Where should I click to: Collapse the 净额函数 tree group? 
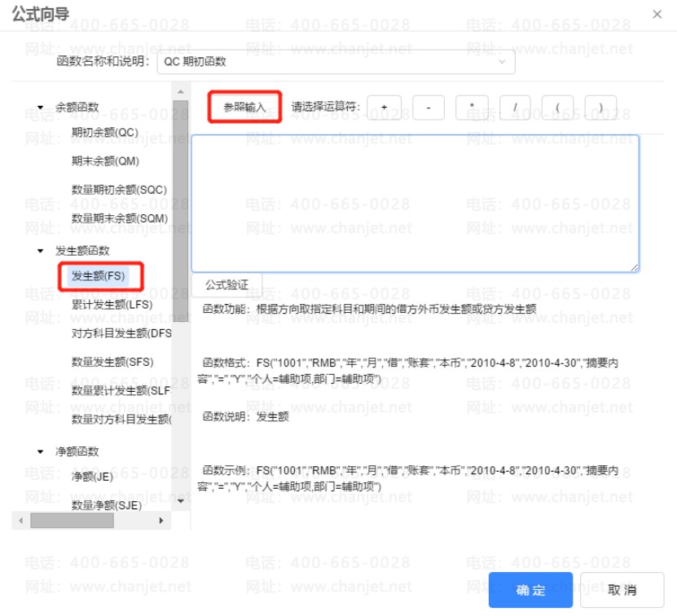(x=41, y=451)
